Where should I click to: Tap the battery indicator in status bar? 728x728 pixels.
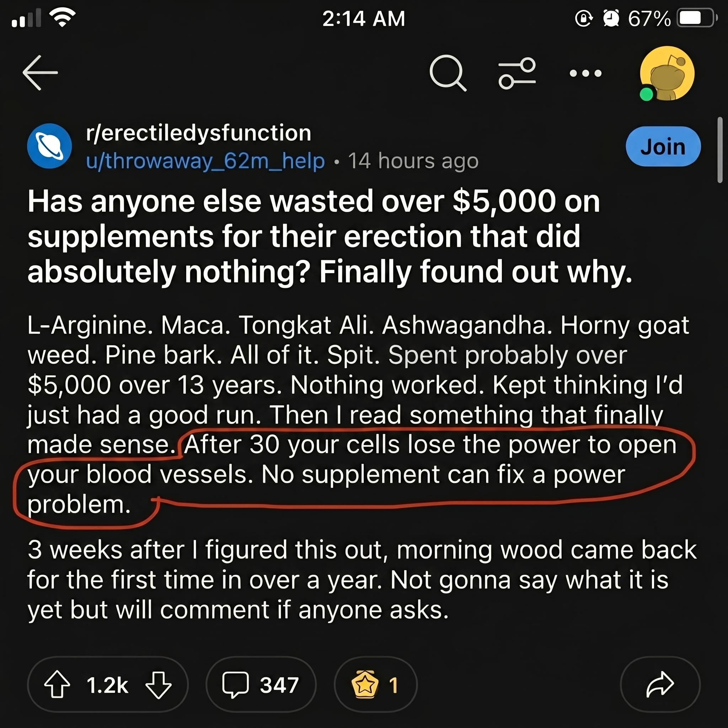pos(696,18)
